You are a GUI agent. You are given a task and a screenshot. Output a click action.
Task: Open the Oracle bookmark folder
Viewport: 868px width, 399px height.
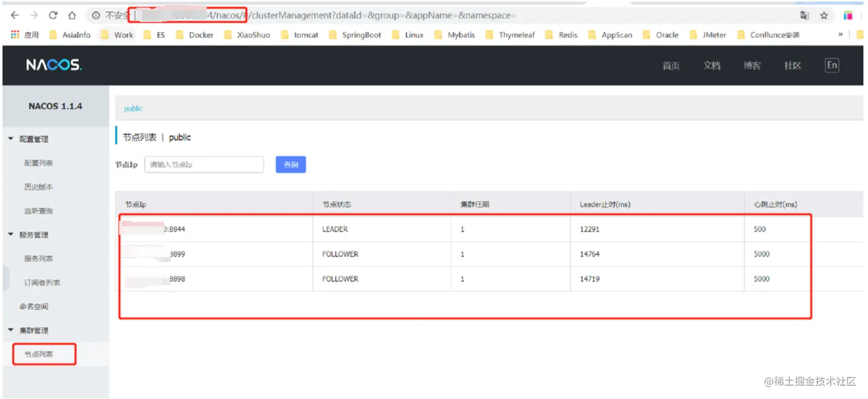661,34
